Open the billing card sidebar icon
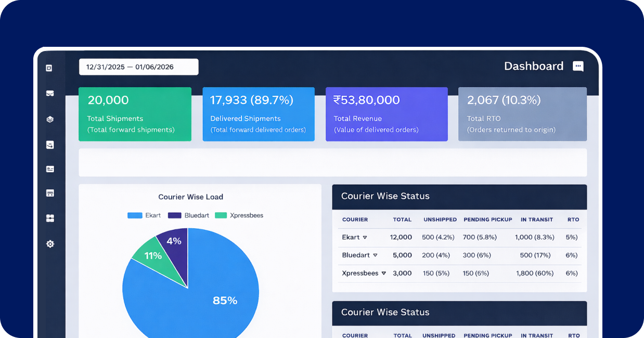 [x=50, y=193]
